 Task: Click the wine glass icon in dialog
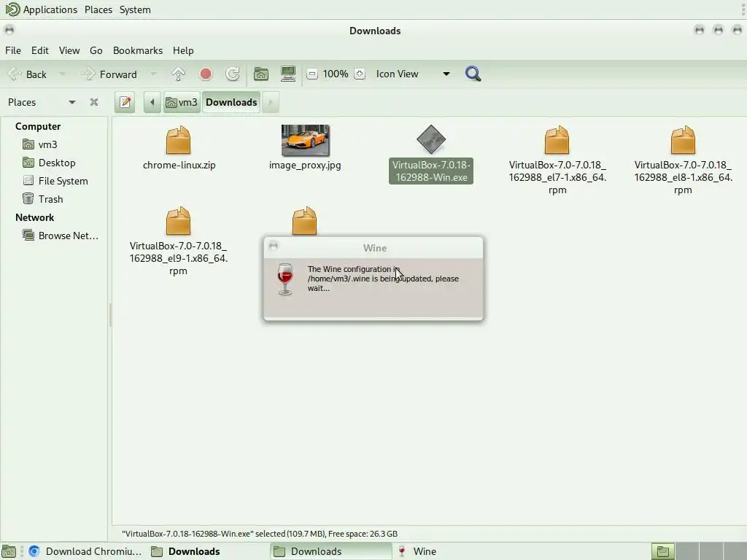coord(285,279)
